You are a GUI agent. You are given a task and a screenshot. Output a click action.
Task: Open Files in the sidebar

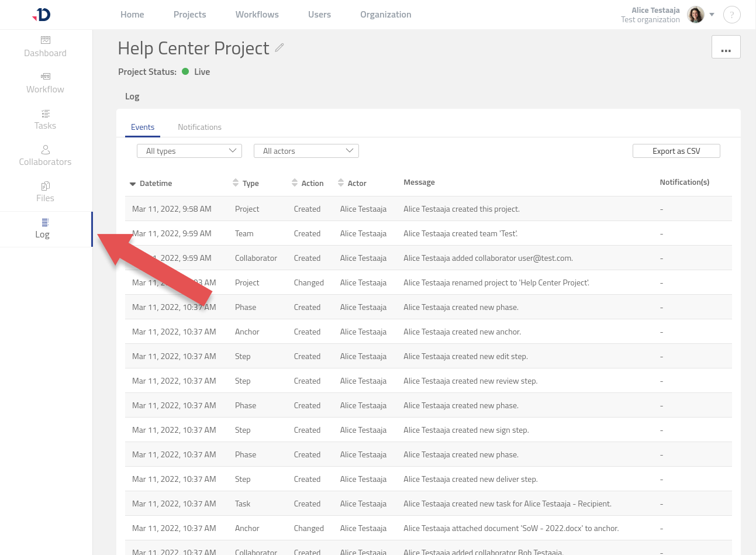46,187
